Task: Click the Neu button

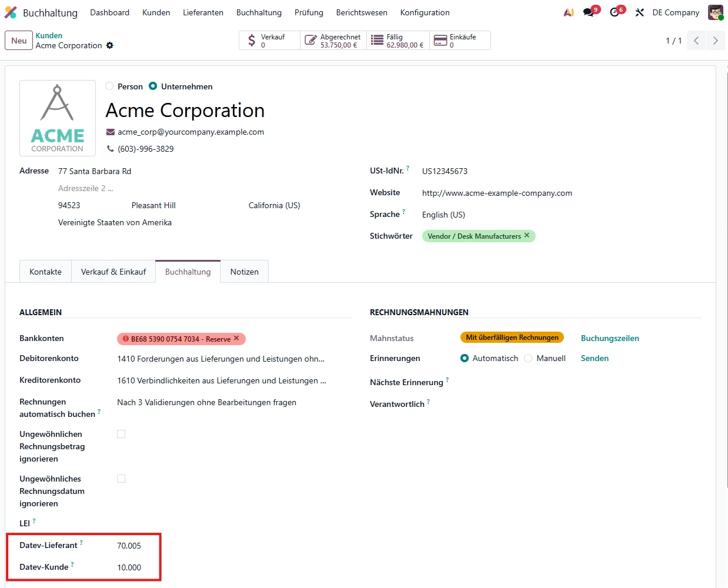Action: pos(19,41)
